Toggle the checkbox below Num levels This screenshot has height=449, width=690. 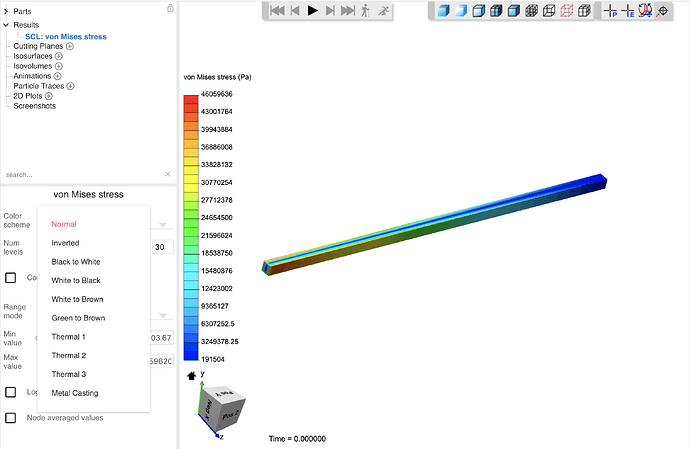coord(11,278)
